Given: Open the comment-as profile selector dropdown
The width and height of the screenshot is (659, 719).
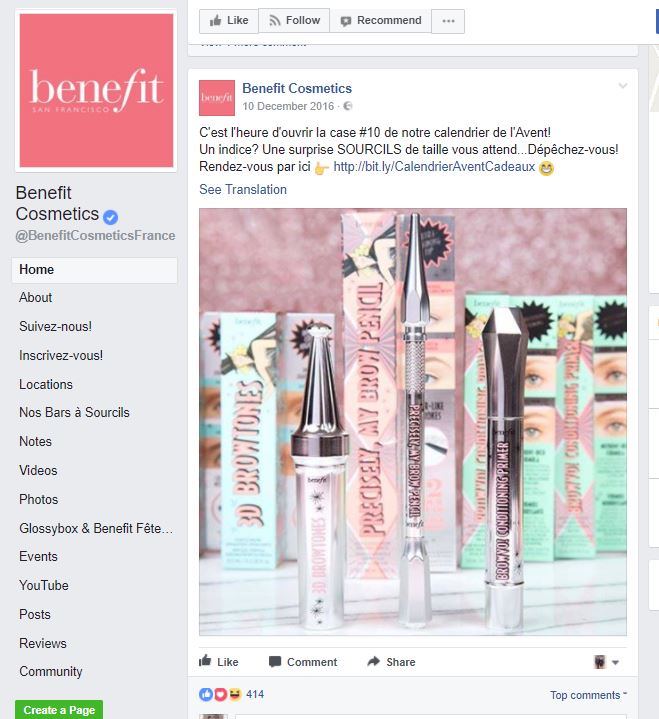Looking at the screenshot, I should tap(606, 662).
